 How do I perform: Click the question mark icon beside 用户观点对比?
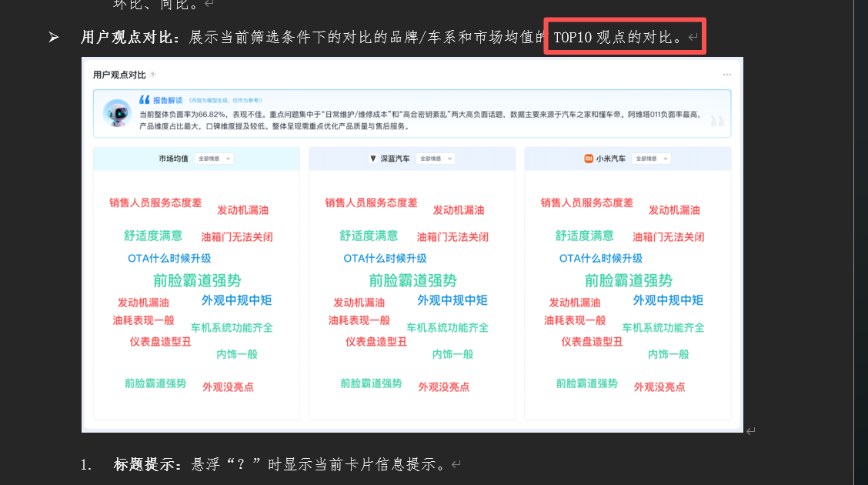point(153,75)
